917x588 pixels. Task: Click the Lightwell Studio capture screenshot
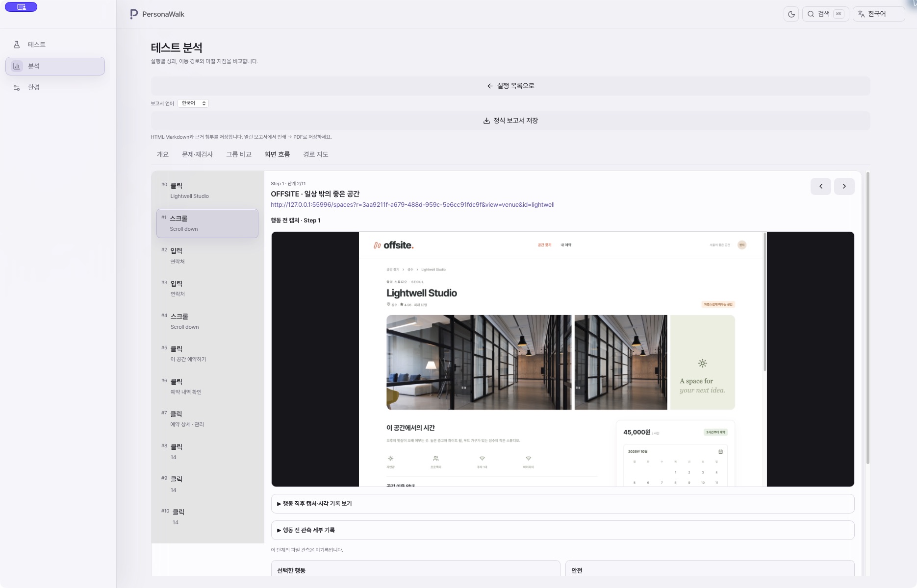[x=563, y=359]
